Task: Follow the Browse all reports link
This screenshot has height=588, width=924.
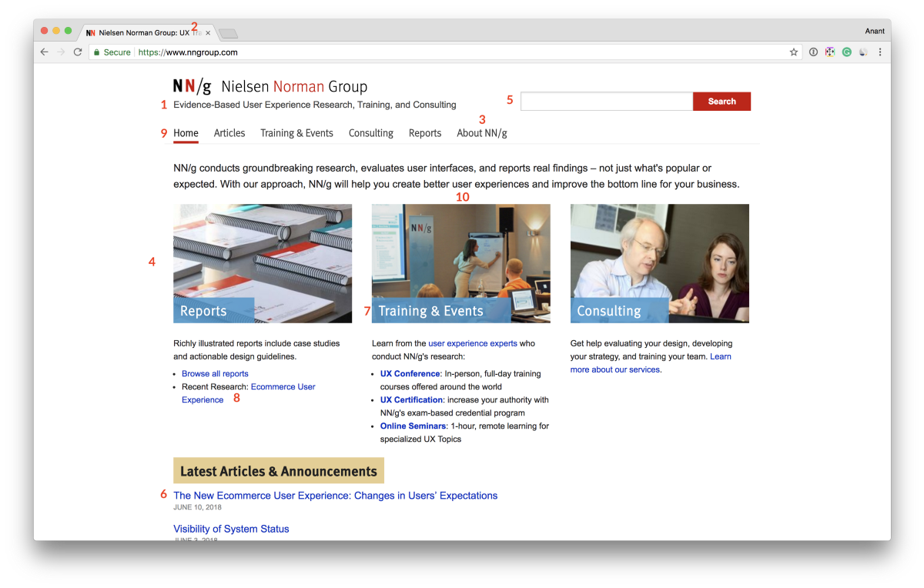Action: (215, 374)
